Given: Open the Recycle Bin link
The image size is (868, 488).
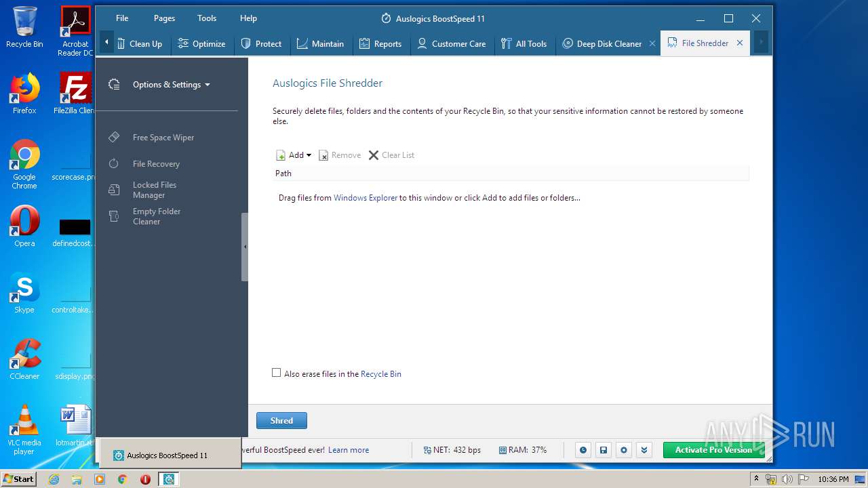Looking at the screenshot, I should tap(381, 374).
